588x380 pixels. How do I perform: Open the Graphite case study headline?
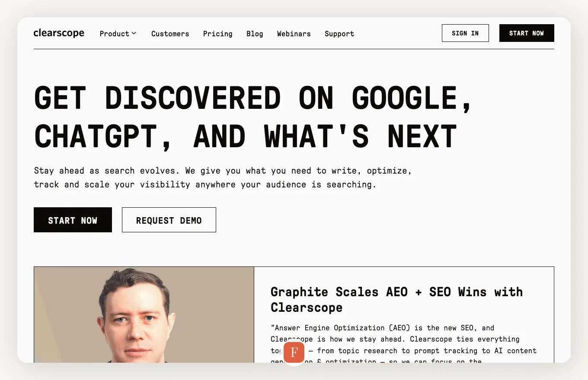(396, 300)
